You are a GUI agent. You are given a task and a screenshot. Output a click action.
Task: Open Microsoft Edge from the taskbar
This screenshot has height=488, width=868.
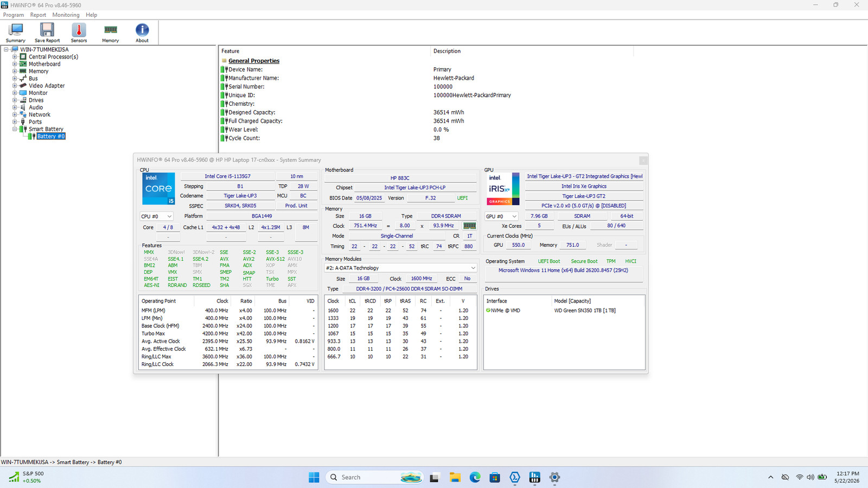coord(475,477)
